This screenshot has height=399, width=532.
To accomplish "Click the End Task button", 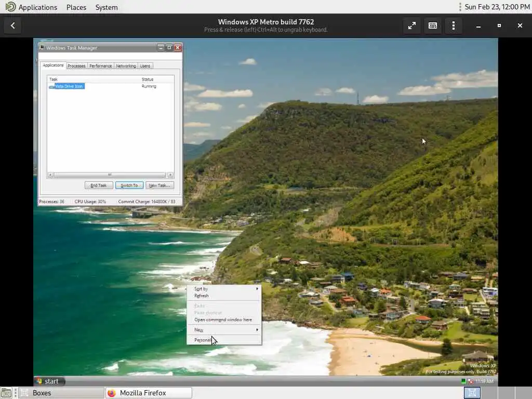I will (99, 185).
